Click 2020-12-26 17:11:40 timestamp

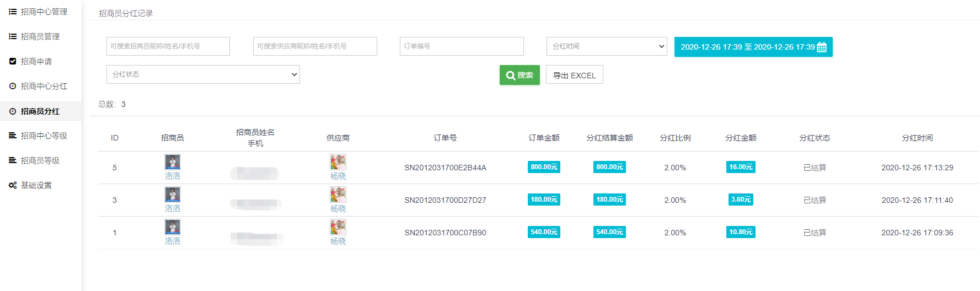coord(917,200)
